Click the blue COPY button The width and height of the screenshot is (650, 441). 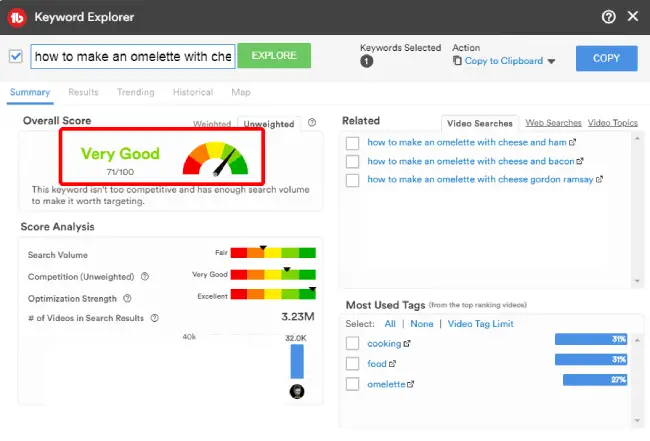(x=606, y=58)
